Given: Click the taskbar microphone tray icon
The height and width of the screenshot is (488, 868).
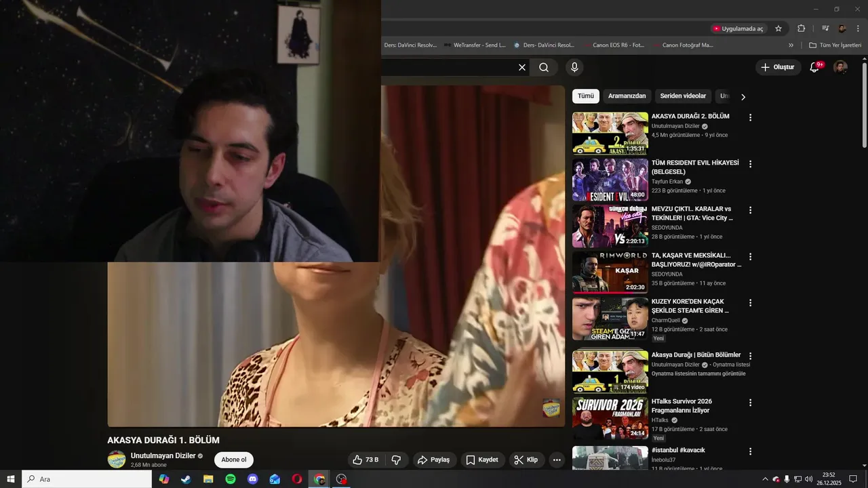Looking at the screenshot, I should [x=787, y=479].
